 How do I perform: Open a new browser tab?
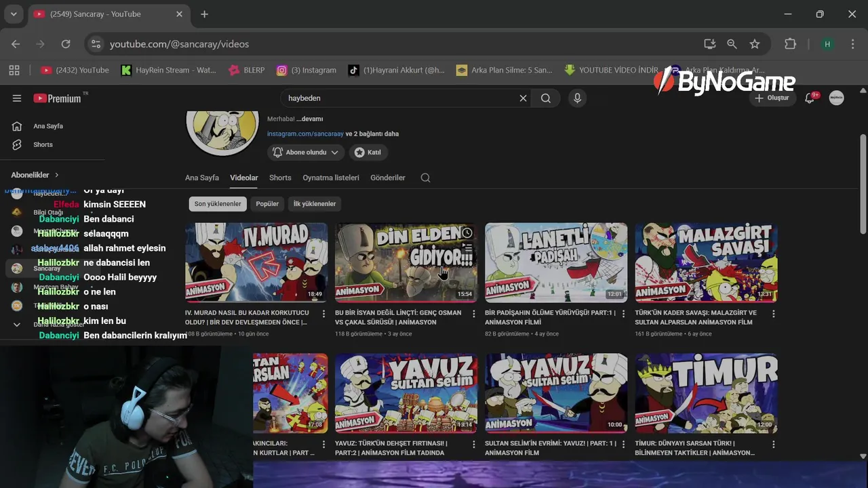point(204,14)
